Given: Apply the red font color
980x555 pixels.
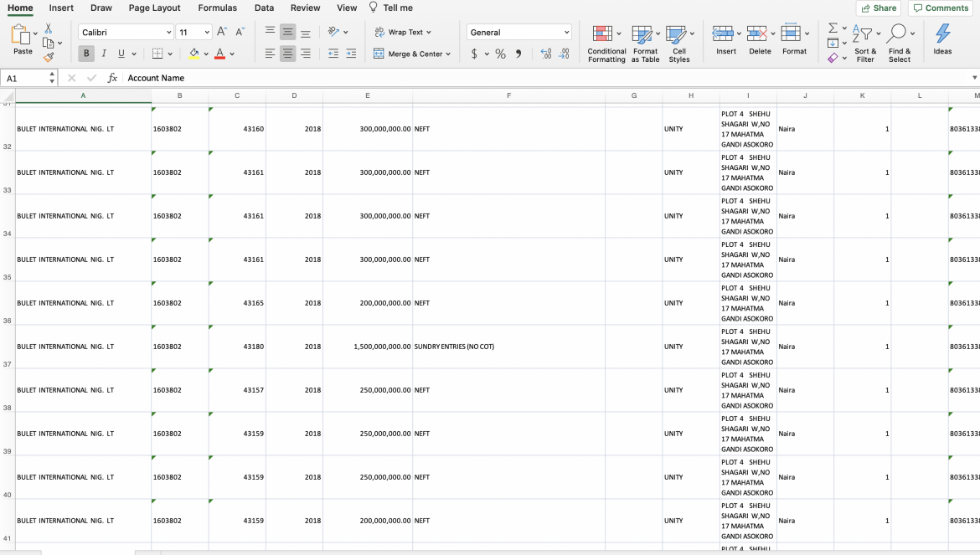Looking at the screenshot, I should (x=220, y=54).
